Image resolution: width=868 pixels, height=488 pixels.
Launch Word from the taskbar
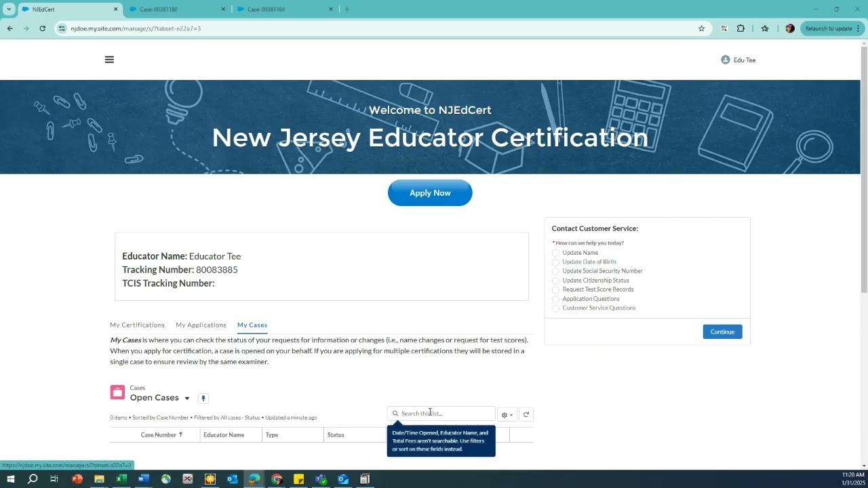point(144,479)
